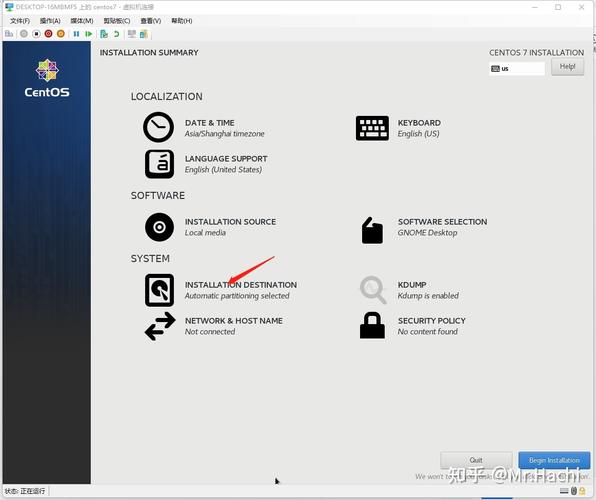Pause the virtual machine
The width and height of the screenshot is (596, 500).
76,34
